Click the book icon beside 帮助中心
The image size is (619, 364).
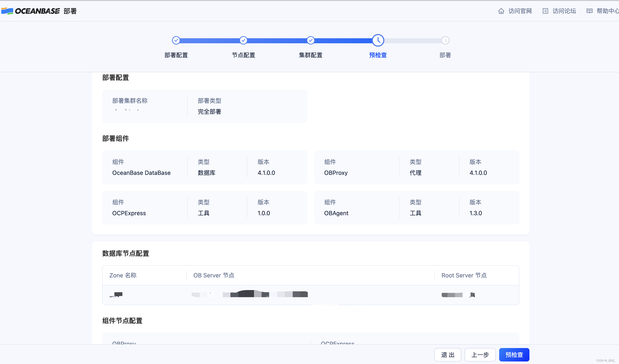pyautogui.click(x=590, y=11)
